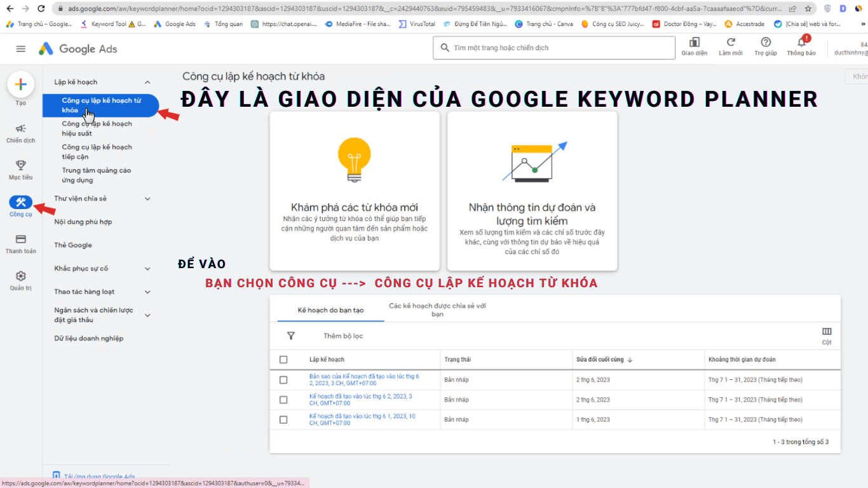Open Trợ giúp help icon
The image size is (868, 488).
click(x=764, y=44)
